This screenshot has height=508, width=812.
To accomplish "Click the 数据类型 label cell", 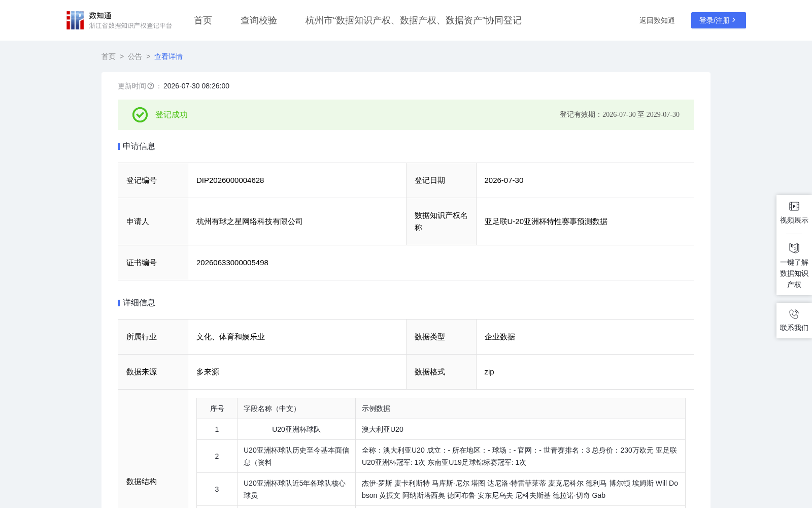I will 441,337.
